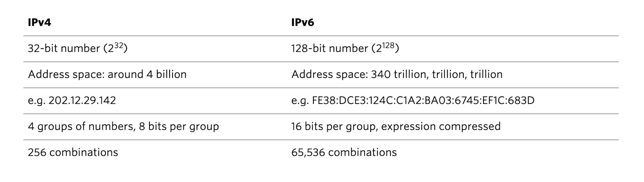644x182 pixels.
Task: Click 'Address space: around 4 billion'
Action: tap(107, 74)
